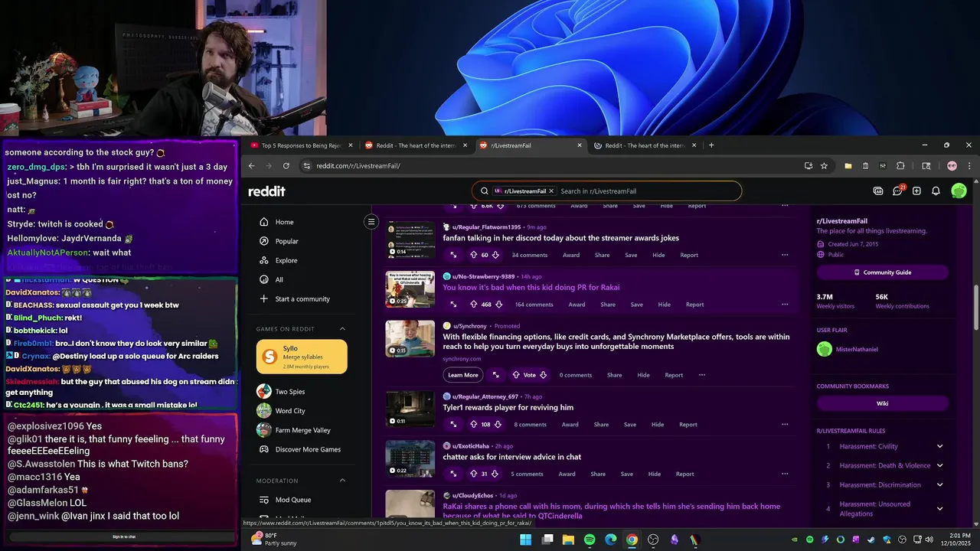Click the Reddit logo
980x551 pixels.
266,191
